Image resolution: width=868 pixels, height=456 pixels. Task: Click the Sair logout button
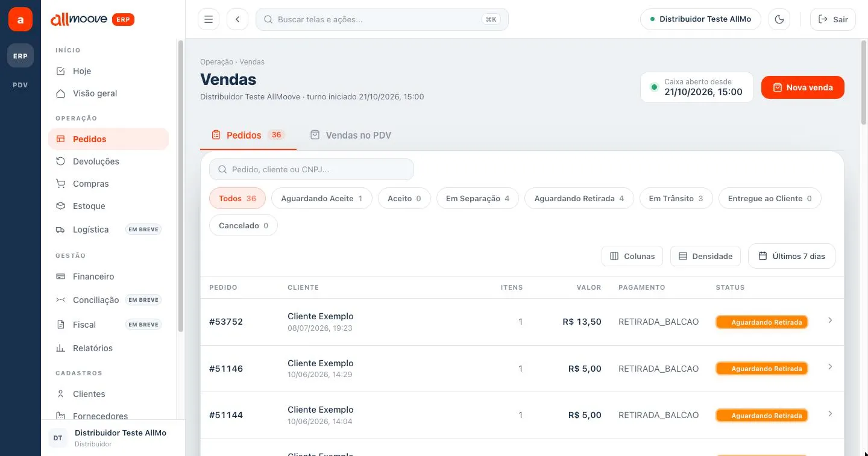[833, 19]
